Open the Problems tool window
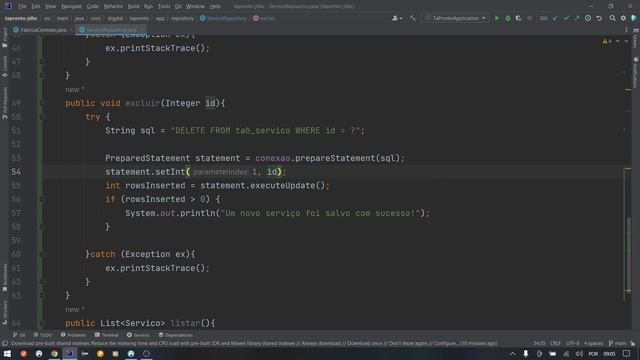Image resolution: width=640 pixels, height=360 pixels. coord(73,335)
